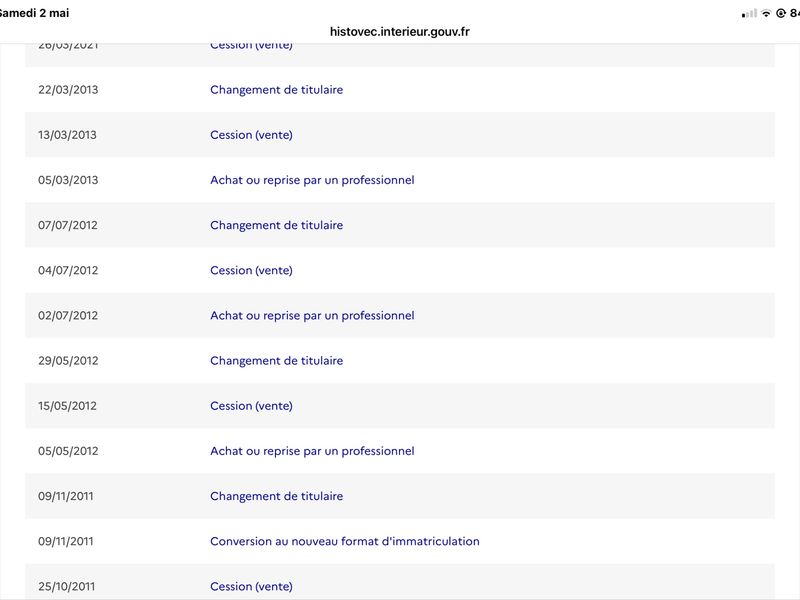The height and width of the screenshot is (600, 800).
Task: Tap the Wi-Fi status icon
Action: pos(766,13)
